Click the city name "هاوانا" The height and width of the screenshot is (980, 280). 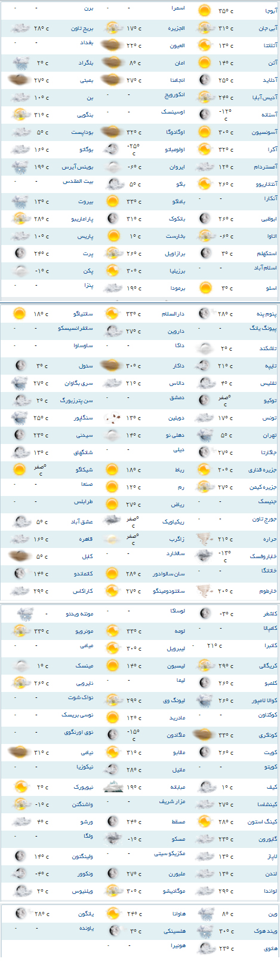pos(177,914)
